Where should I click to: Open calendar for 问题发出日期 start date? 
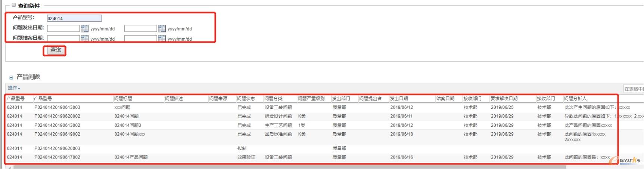pyautogui.click(x=85, y=28)
